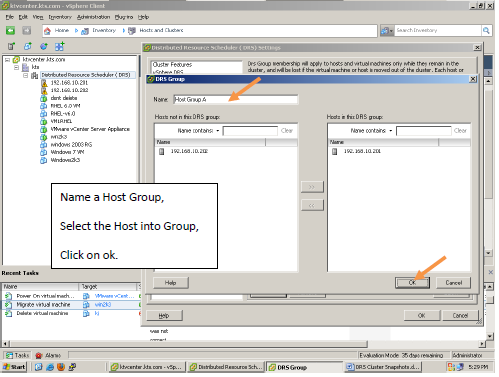499x377 pixels.
Task: Click OK in DRS Settings dialog
Action: tap(422, 315)
